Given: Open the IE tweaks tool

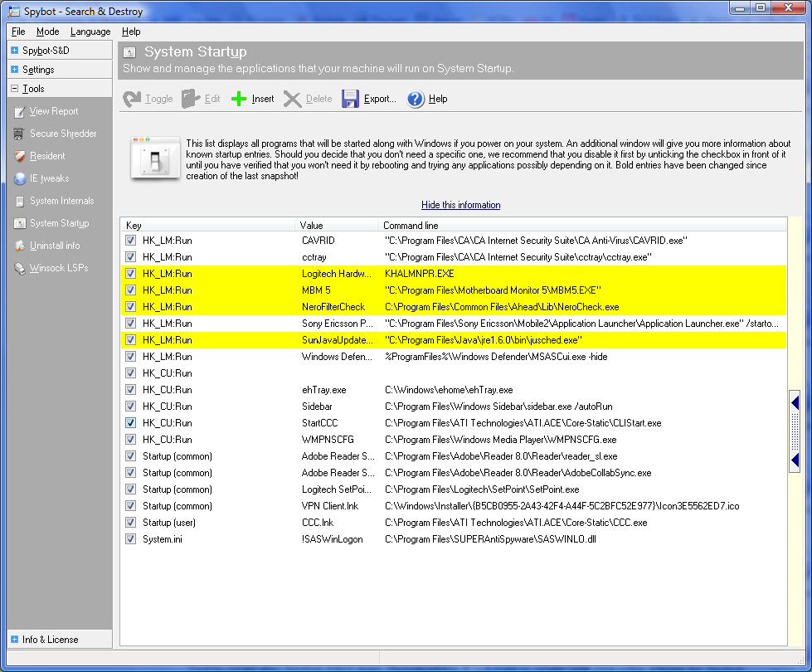Looking at the screenshot, I should pyautogui.click(x=49, y=178).
